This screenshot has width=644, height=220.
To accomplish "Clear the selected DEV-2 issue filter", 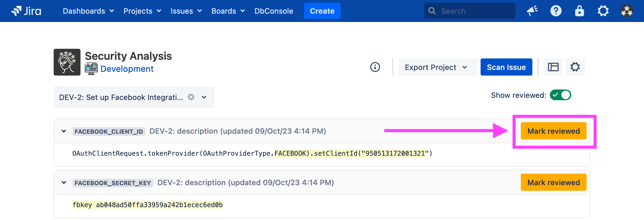I will pos(191,97).
